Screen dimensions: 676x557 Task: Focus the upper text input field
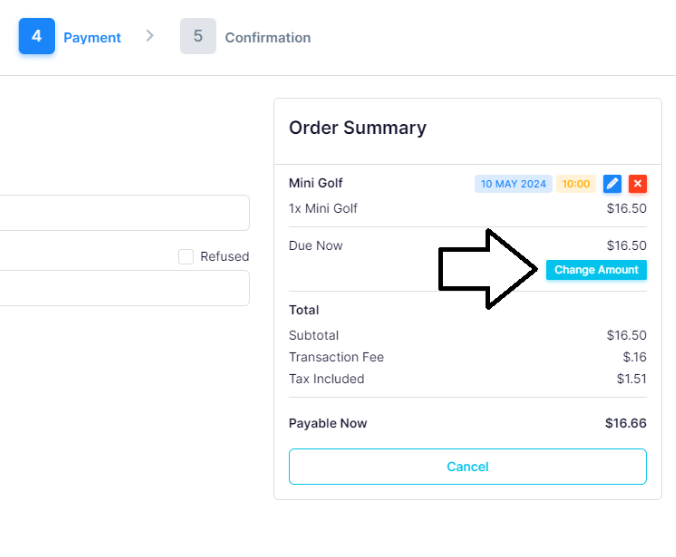tap(125, 213)
